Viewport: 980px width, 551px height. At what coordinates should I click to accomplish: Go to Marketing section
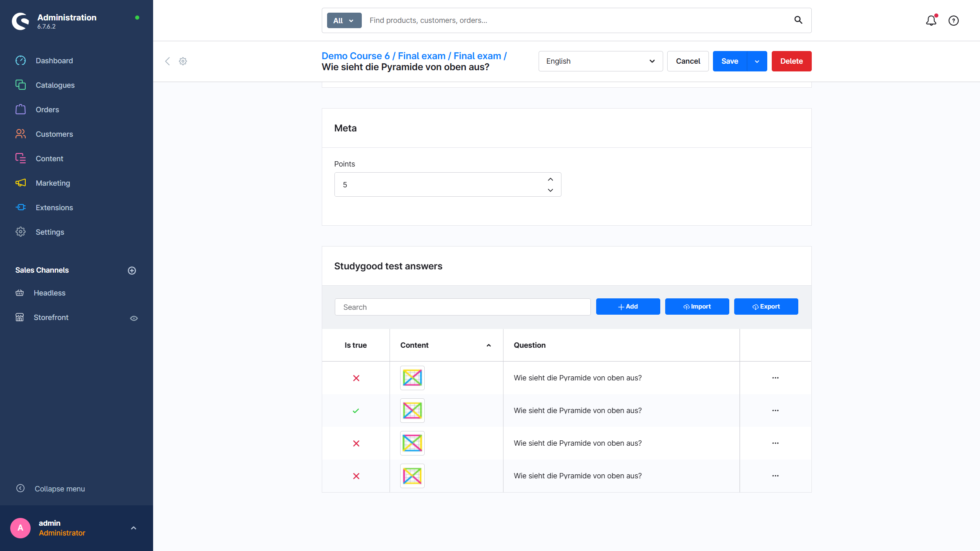[x=53, y=183]
